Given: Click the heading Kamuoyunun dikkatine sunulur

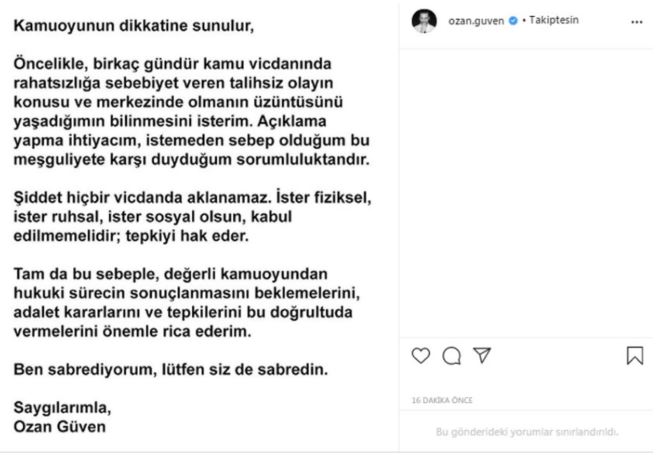Looking at the screenshot, I should coord(133,26).
